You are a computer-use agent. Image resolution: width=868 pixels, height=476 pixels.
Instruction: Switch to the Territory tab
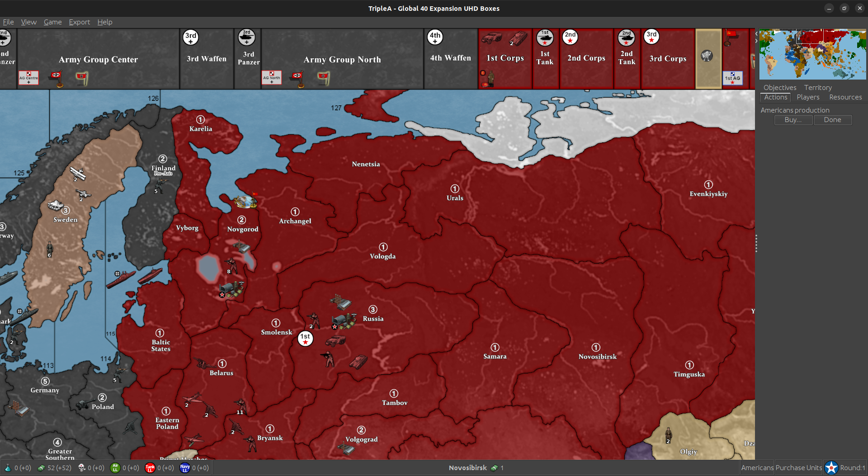[x=817, y=87]
